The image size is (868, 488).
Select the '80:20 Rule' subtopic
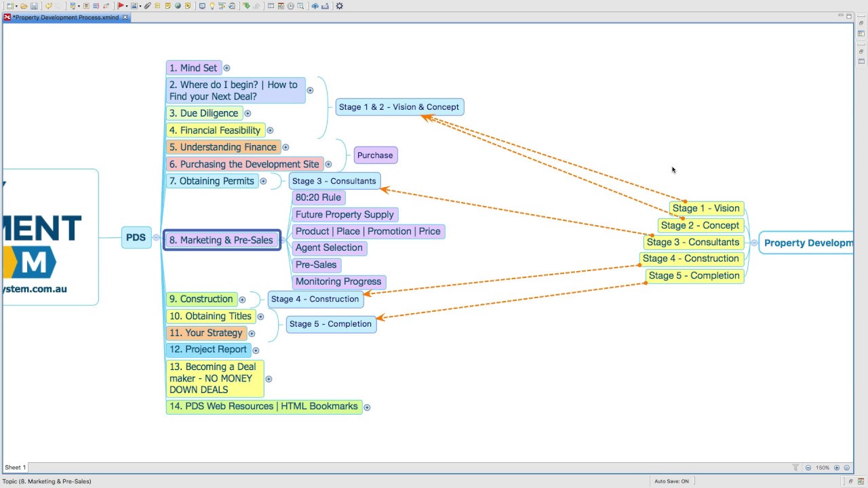pos(318,197)
